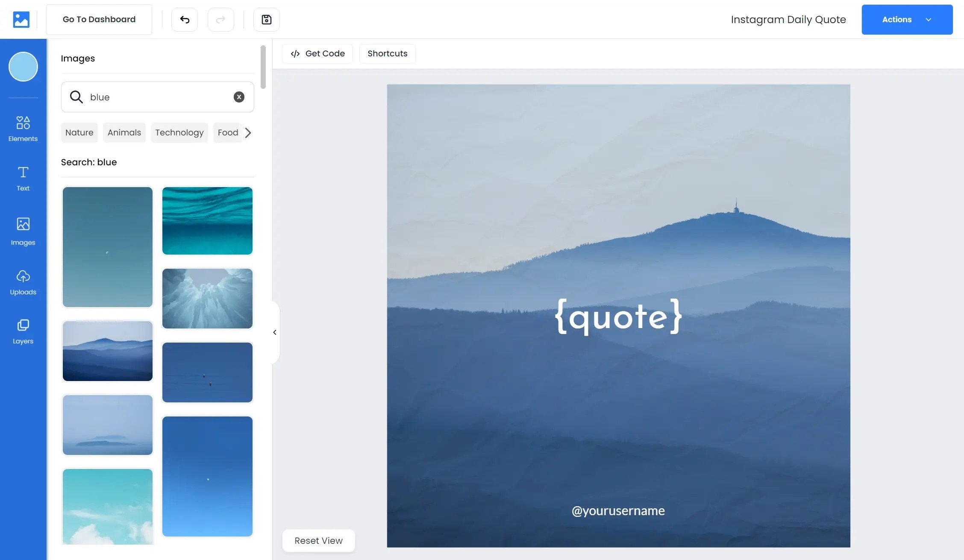964x560 pixels.
Task: Expand image categories with right arrow
Action: point(247,132)
